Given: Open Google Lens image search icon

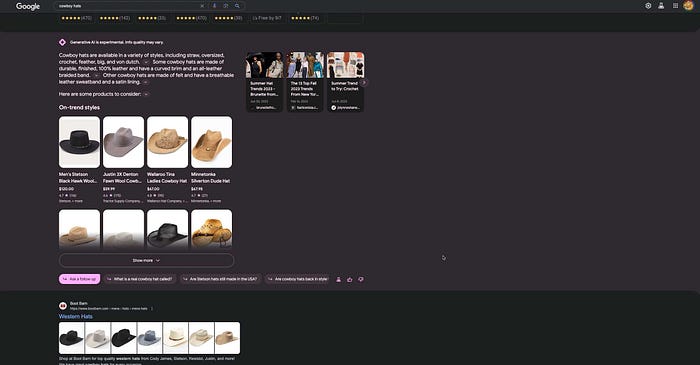Looking at the screenshot, I should 226,6.
